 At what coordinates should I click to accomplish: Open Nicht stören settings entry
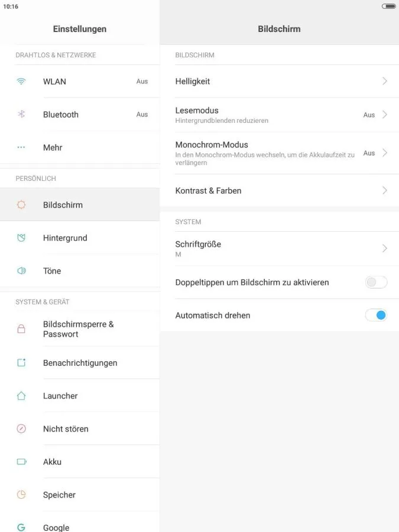80,429
